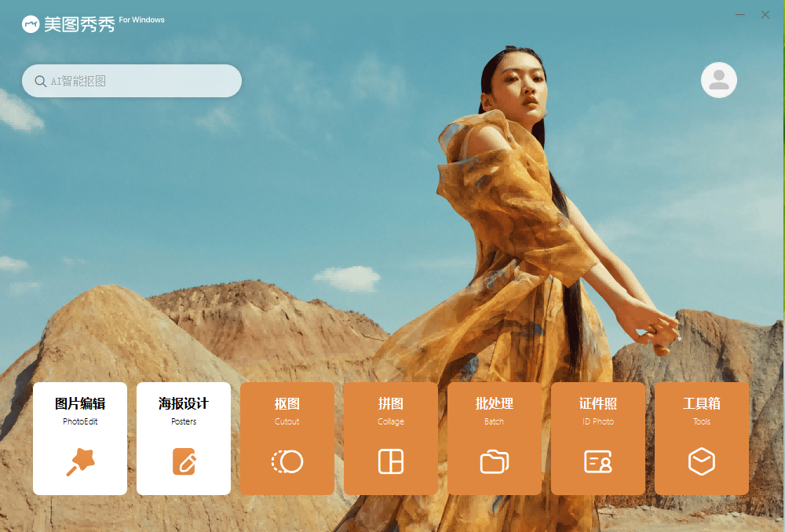Click the user avatar profile icon

point(719,80)
